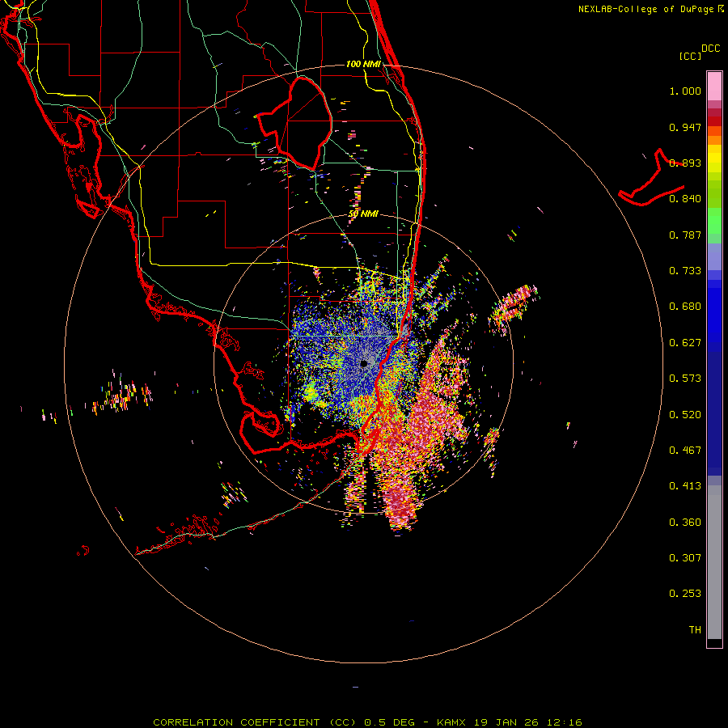Click the 0.947 scale value
Image resolution: width=728 pixels, height=728 pixels.
tap(685, 127)
